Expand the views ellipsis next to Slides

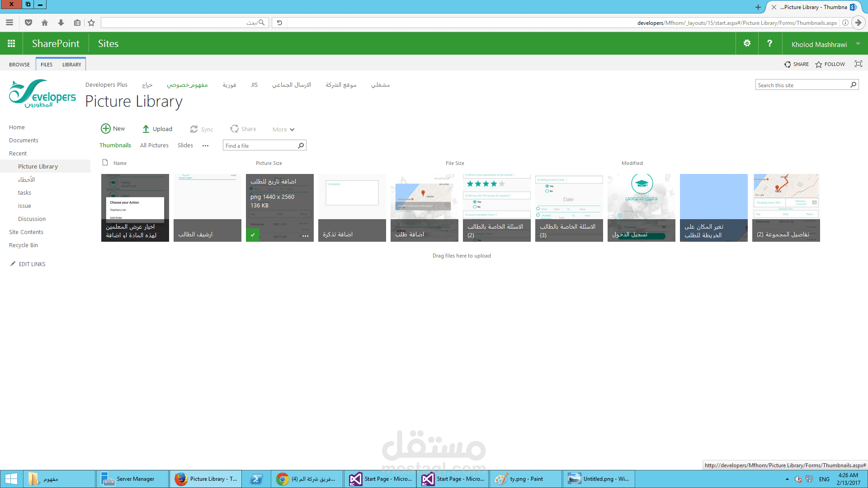pyautogui.click(x=205, y=145)
